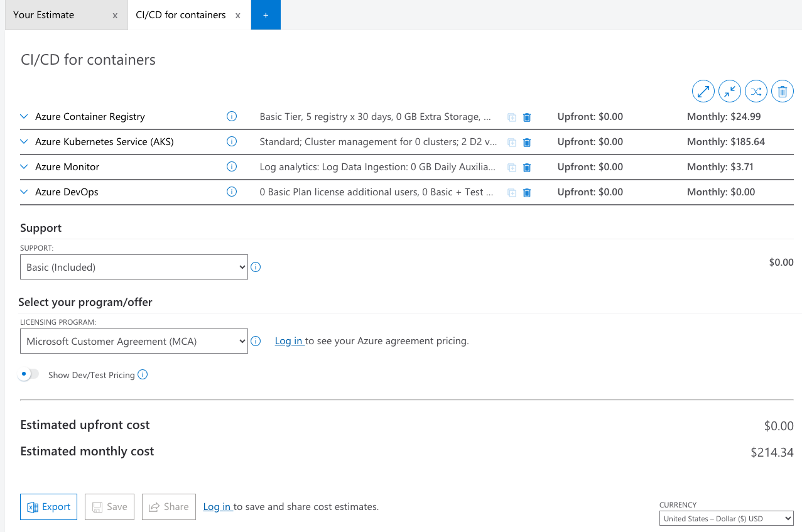The height and width of the screenshot is (532, 802).
Task: Click Log in link for agreement pricing
Action: point(289,341)
